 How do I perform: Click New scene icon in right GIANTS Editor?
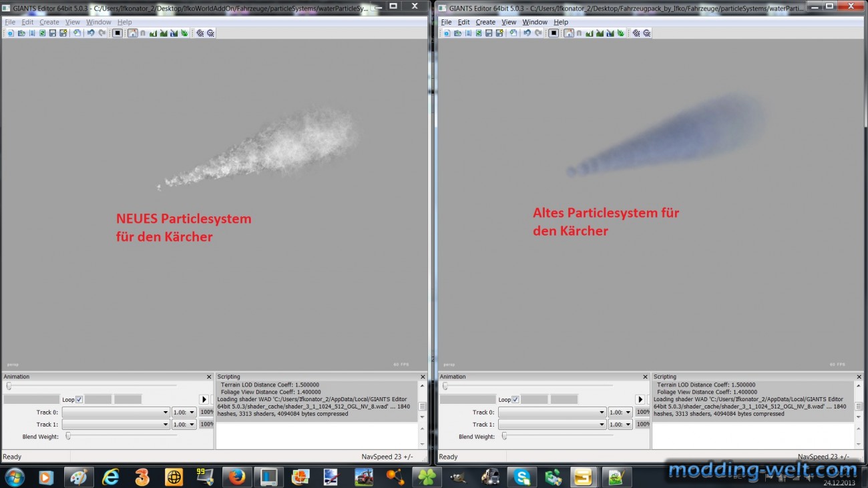coord(447,33)
